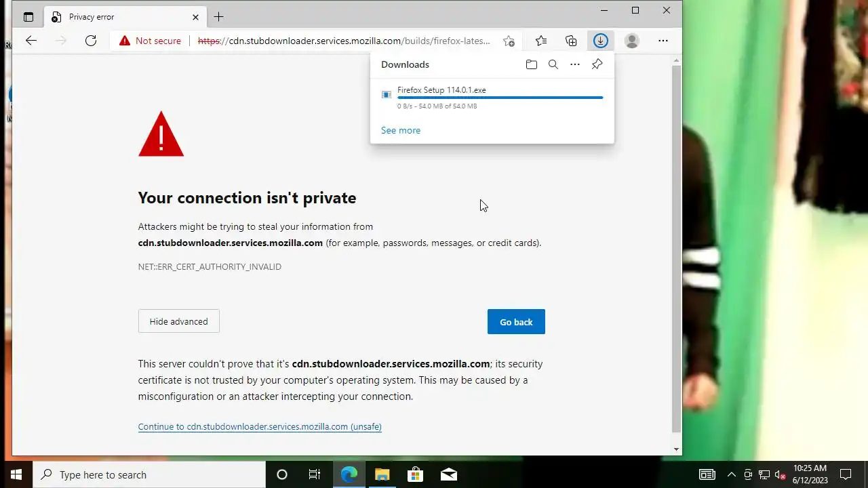Open the Favorites list icon
The height and width of the screenshot is (488, 868).
[x=541, y=41]
